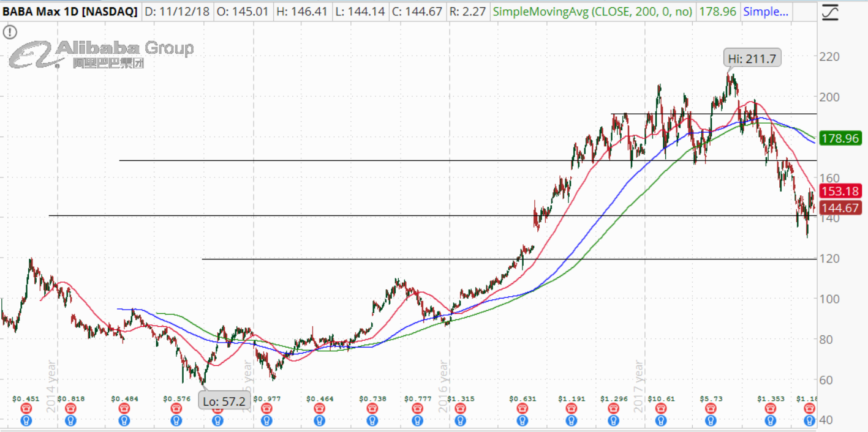Image resolution: width=868 pixels, height=432 pixels.
Task: Click the blue light bulb icon under $0.451
Action: tap(26, 421)
